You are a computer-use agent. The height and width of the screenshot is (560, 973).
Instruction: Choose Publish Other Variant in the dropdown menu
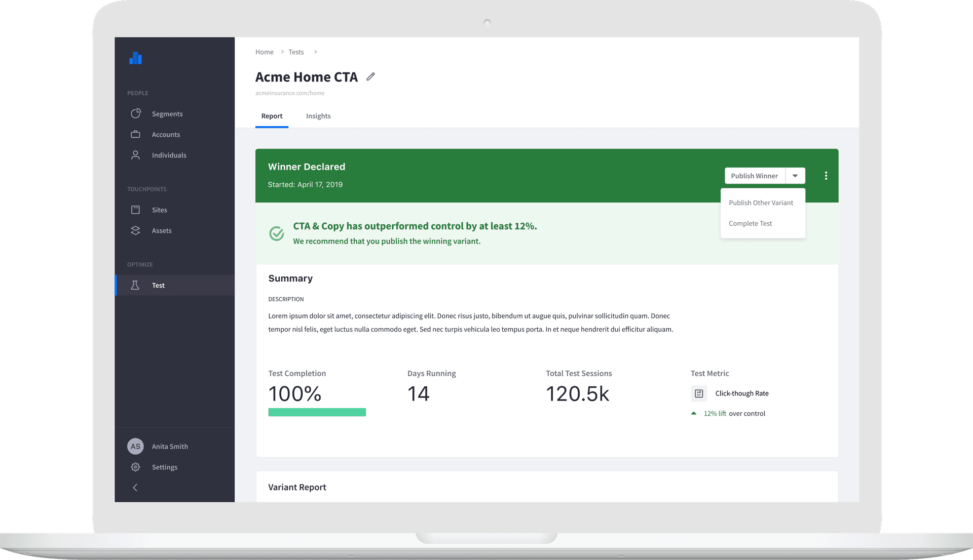(x=761, y=203)
